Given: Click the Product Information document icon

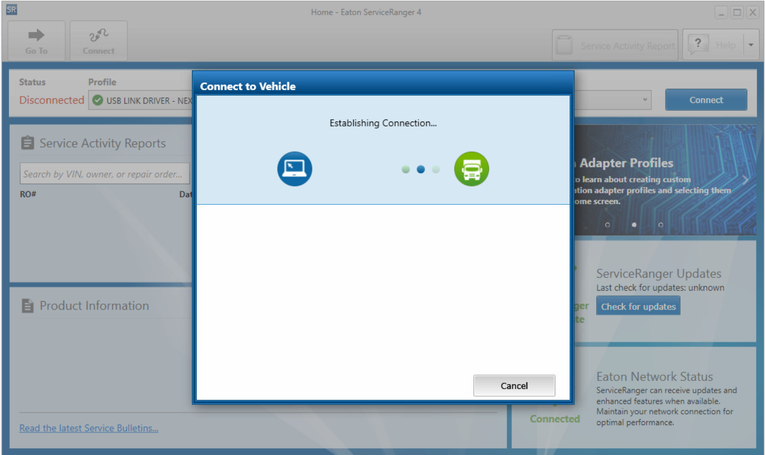Looking at the screenshot, I should pyautogui.click(x=27, y=306).
